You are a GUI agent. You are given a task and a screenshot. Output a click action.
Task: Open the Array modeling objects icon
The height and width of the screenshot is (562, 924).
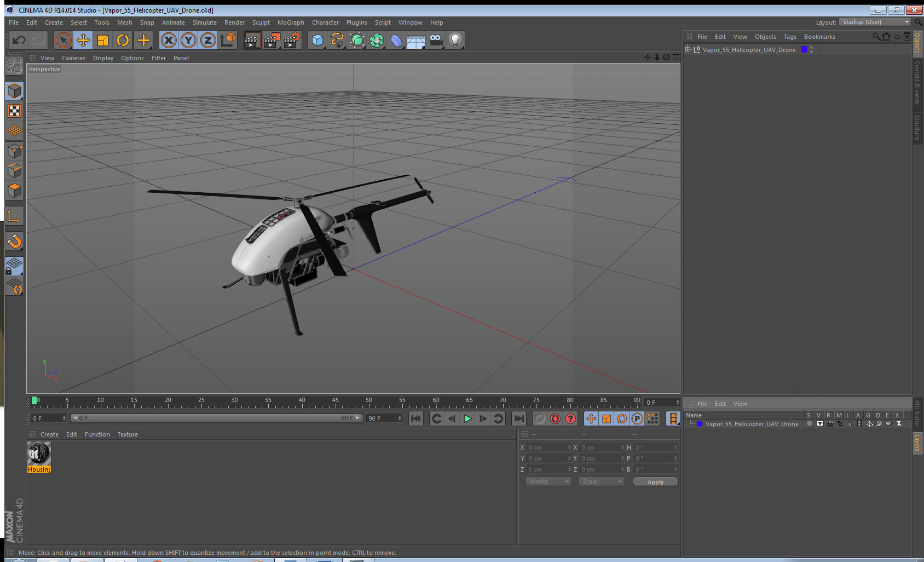(x=377, y=40)
